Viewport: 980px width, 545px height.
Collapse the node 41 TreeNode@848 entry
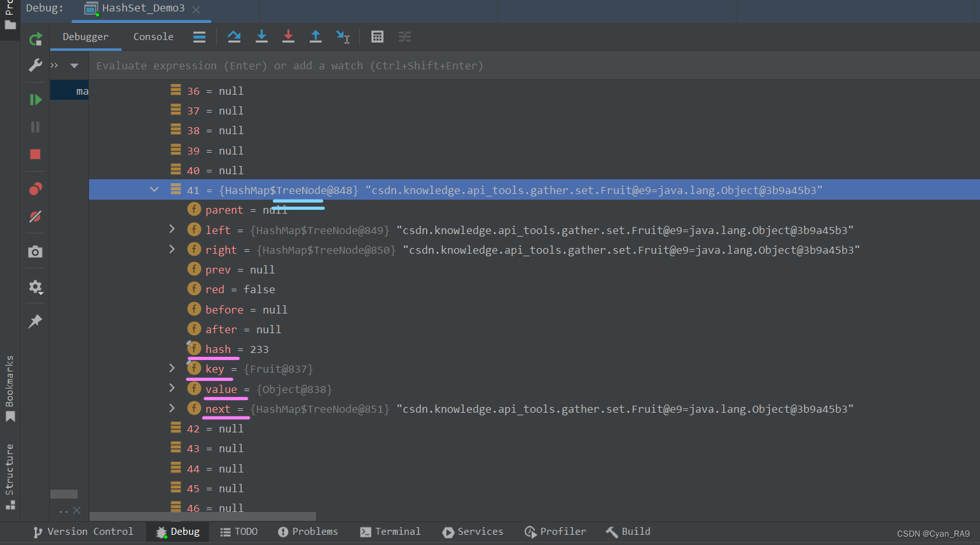click(155, 190)
